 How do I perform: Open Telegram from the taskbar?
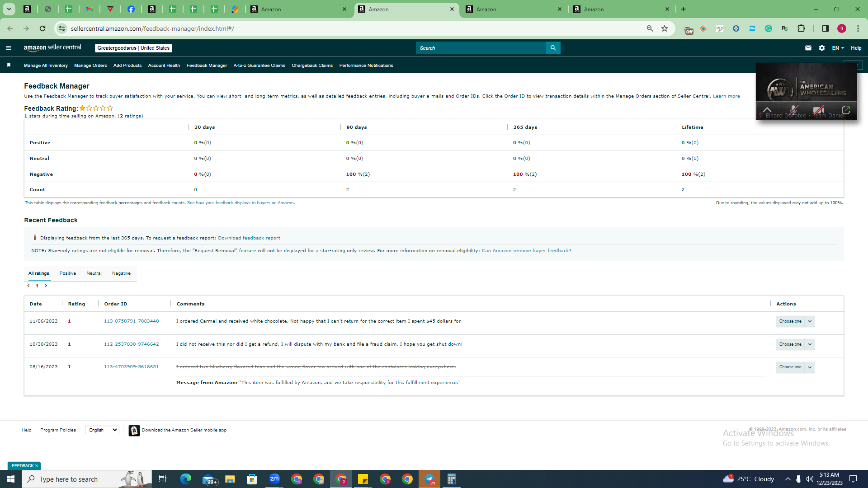(x=429, y=479)
